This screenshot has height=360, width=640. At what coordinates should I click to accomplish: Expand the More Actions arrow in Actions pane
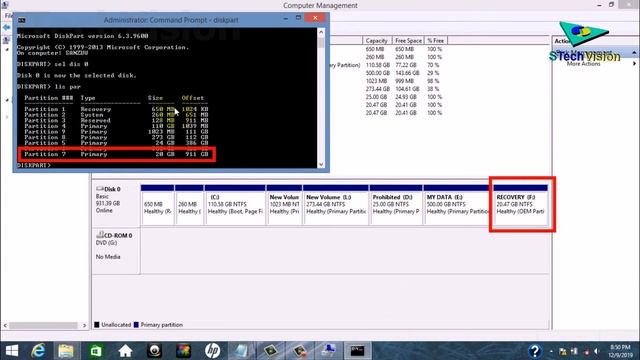pyautogui.click(x=634, y=64)
